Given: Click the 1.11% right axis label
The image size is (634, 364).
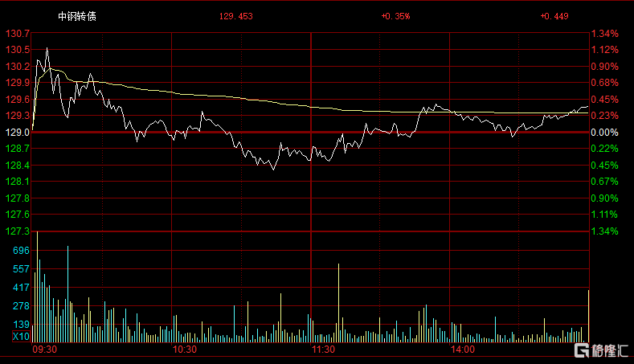Looking at the screenshot, I should click(x=605, y=215).
